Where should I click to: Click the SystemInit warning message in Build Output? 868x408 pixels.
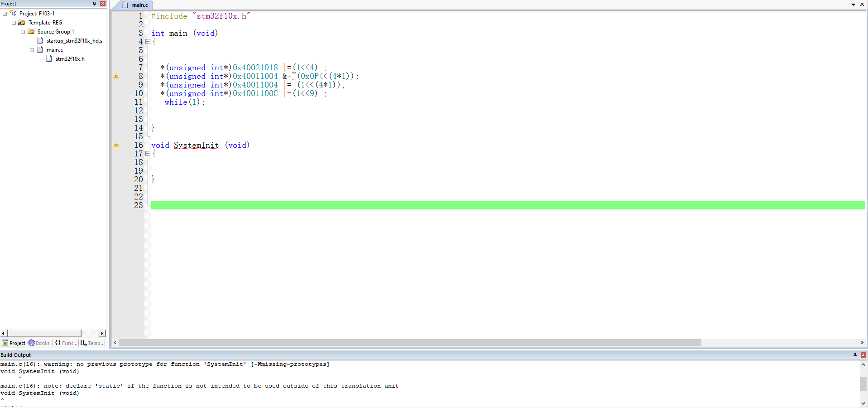pos(165,364)
